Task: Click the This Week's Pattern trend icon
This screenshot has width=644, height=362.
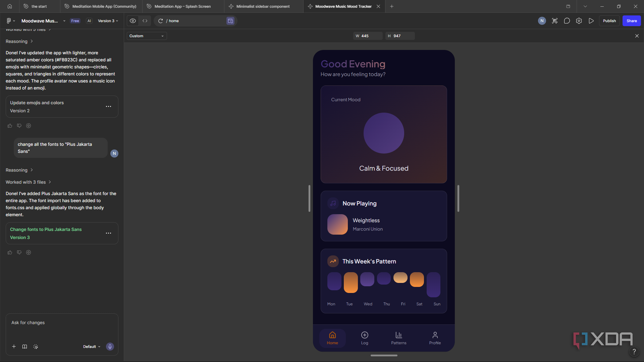Action: point(333,261)
